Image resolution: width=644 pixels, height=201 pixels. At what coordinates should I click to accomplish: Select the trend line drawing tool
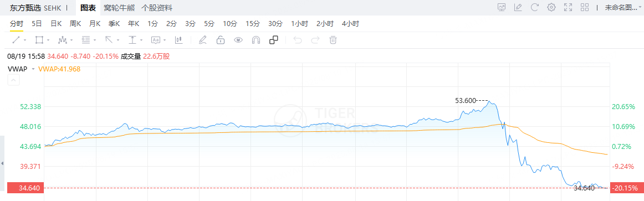[17, 40]
